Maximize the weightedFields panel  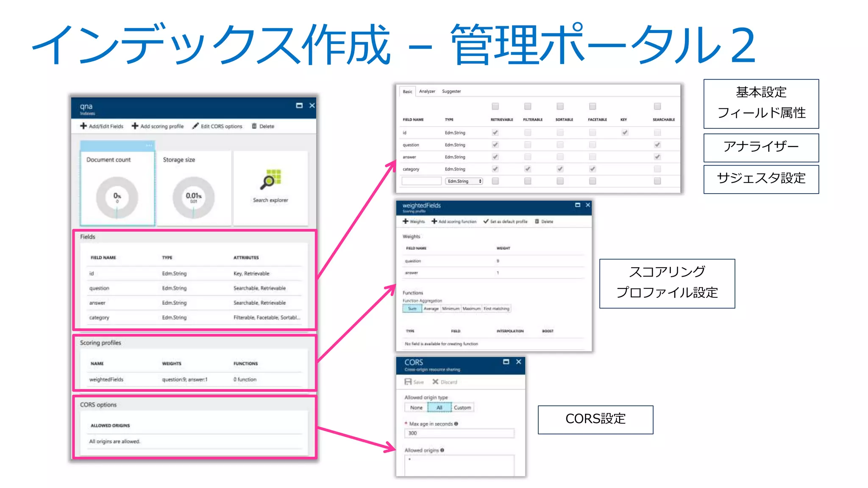pyautogui.click(x=577, y=205)
